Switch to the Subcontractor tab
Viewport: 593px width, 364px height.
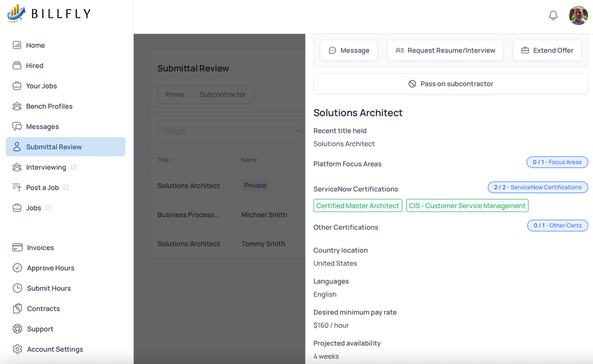point(223,94)
